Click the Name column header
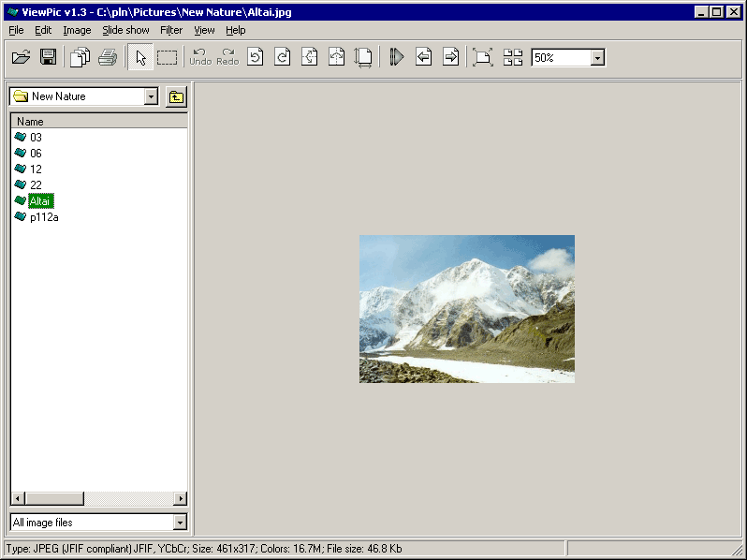Image resolution: width=747 pixels, height=560 pixels. pos(99,121)
